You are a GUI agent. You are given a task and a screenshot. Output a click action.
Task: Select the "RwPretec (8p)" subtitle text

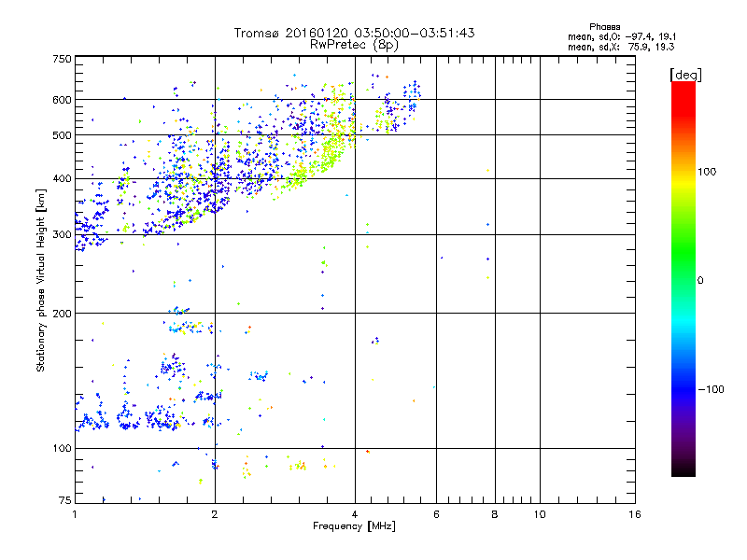tap(354, 45)
